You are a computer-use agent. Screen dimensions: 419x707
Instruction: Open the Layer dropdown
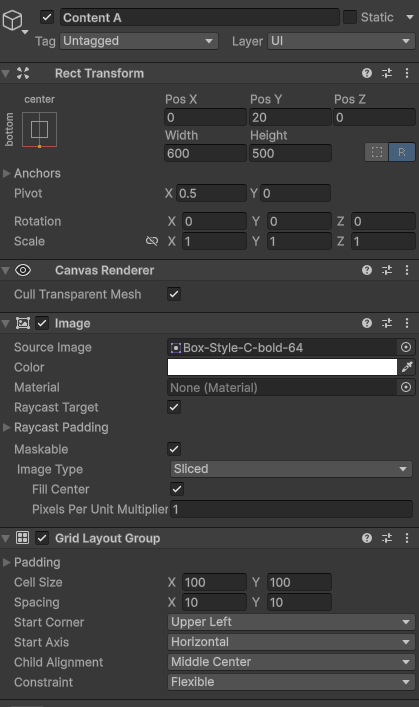[341, 41]
